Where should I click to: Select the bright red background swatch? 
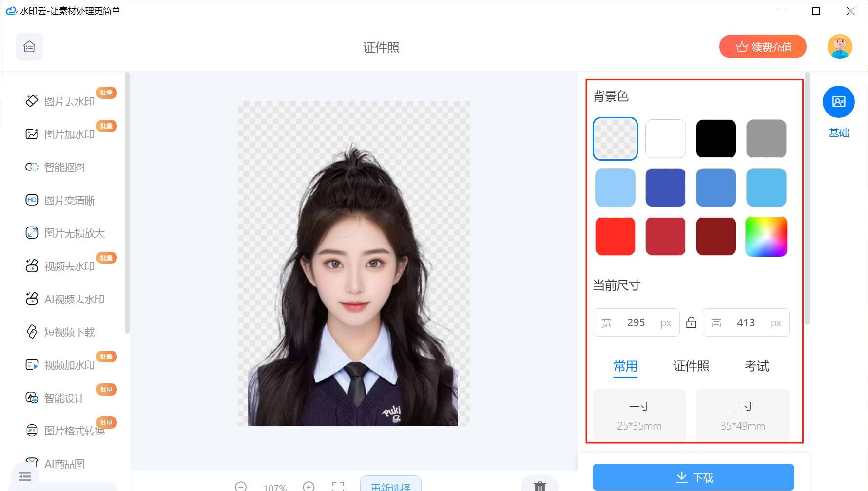tap(615, 236)
